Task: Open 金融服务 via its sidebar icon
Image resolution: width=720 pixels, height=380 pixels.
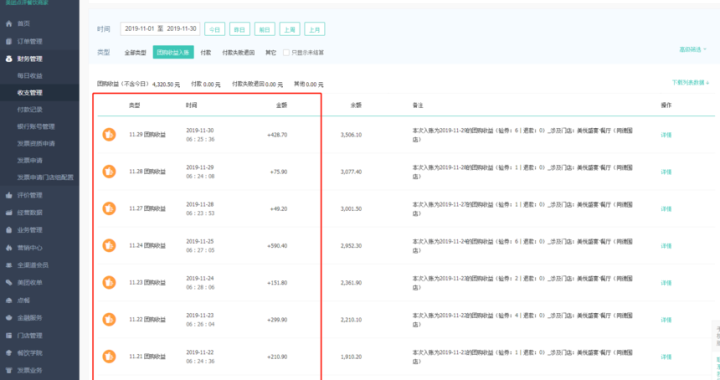Action: click(9, 318)
